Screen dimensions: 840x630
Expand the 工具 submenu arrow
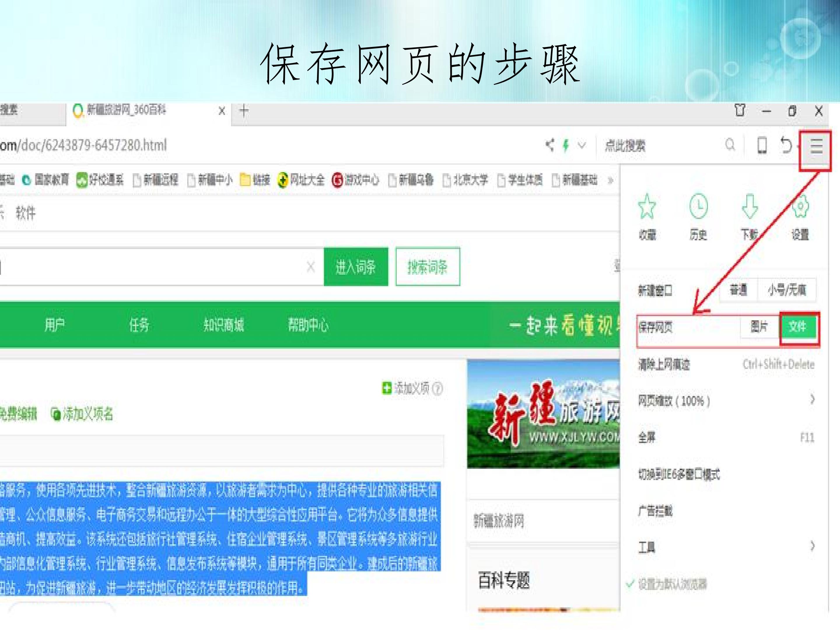[812, 546]
